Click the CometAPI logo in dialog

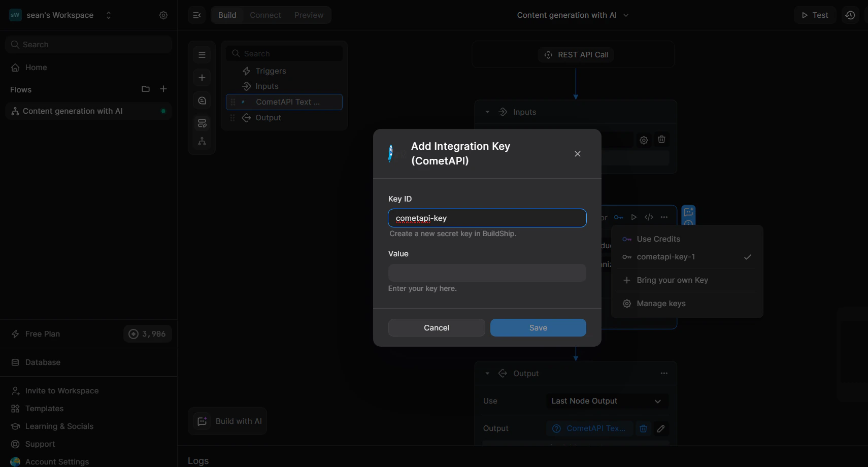[390, 153]
